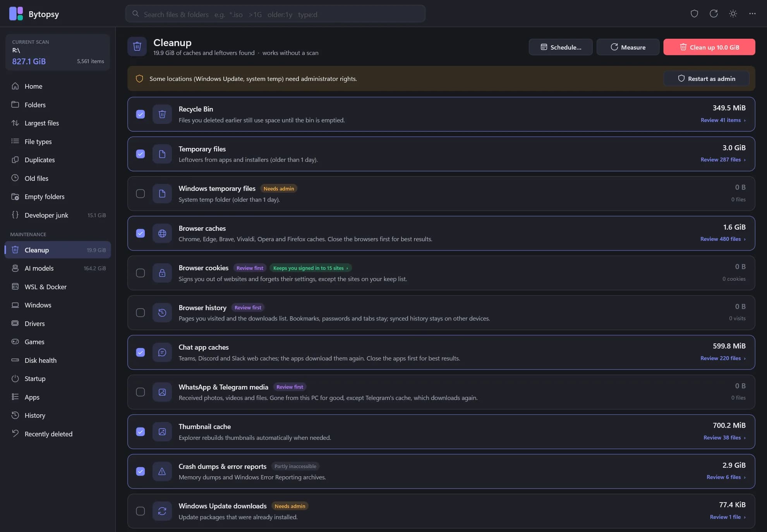Click the WhatsApp & Telegram media icon

(162, 392)
